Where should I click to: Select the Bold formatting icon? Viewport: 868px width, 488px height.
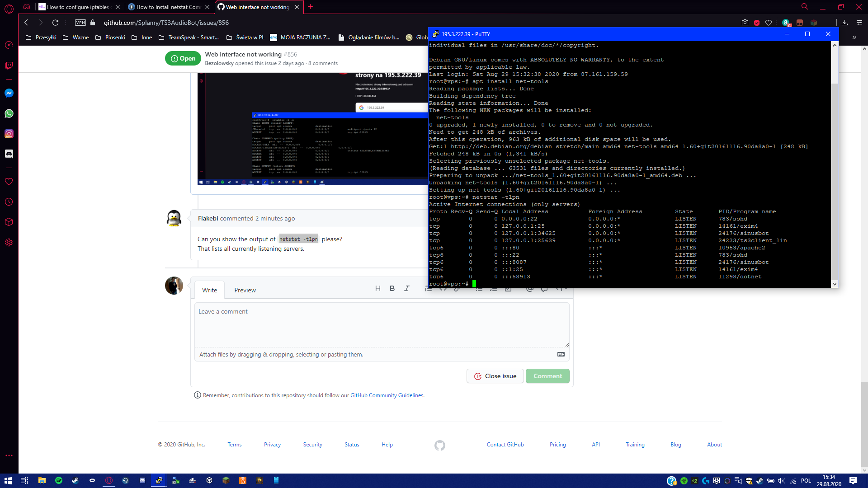pos(392,288)
